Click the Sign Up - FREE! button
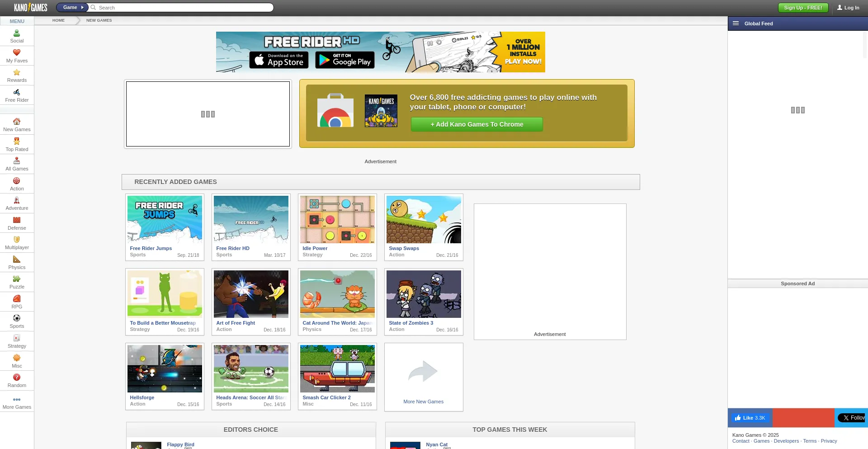868x449 pixels. tap(803, 8)
